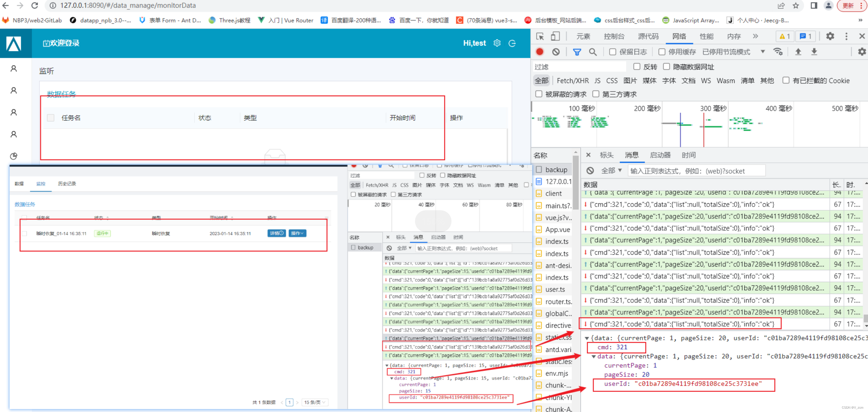Select the Fetch/XHR filter button

(572, 81)
